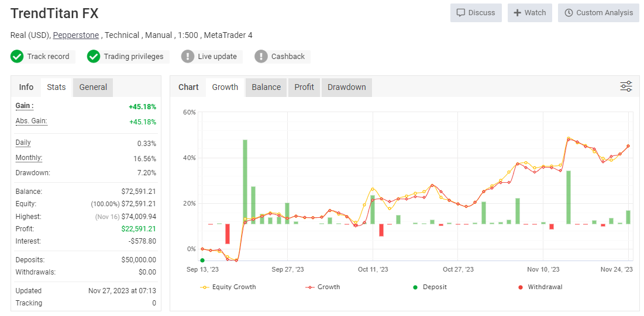Image resolution: width=644 pixels, height=316 pixels.
Task: Click the Cashback badge text
Action: click(x=288, y=57)
